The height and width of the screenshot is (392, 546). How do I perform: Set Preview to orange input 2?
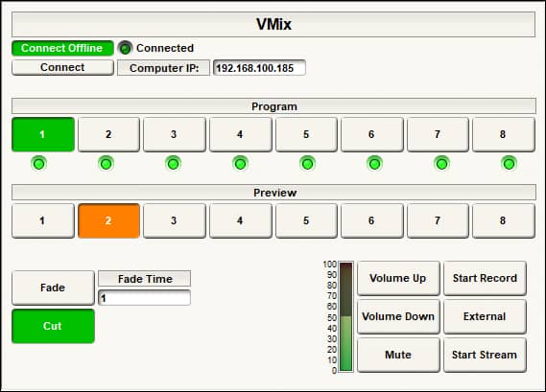coord(108,220)
